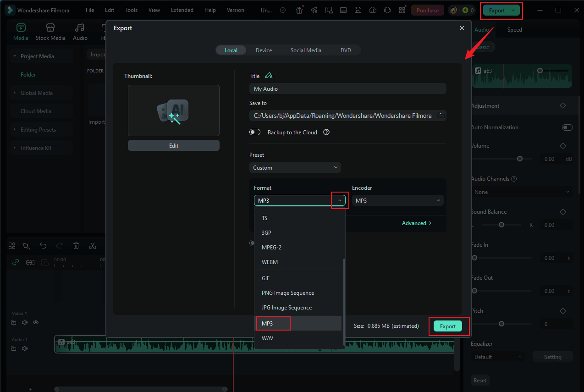Open the Preset Custom dropdown
The image size is (584, 392).
point(295,168)
